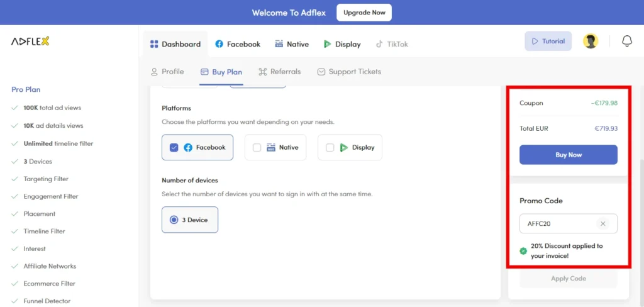Click the Buy Plan card icon
The width and height of the screenshot is (644, 307).
pos(204,72)
